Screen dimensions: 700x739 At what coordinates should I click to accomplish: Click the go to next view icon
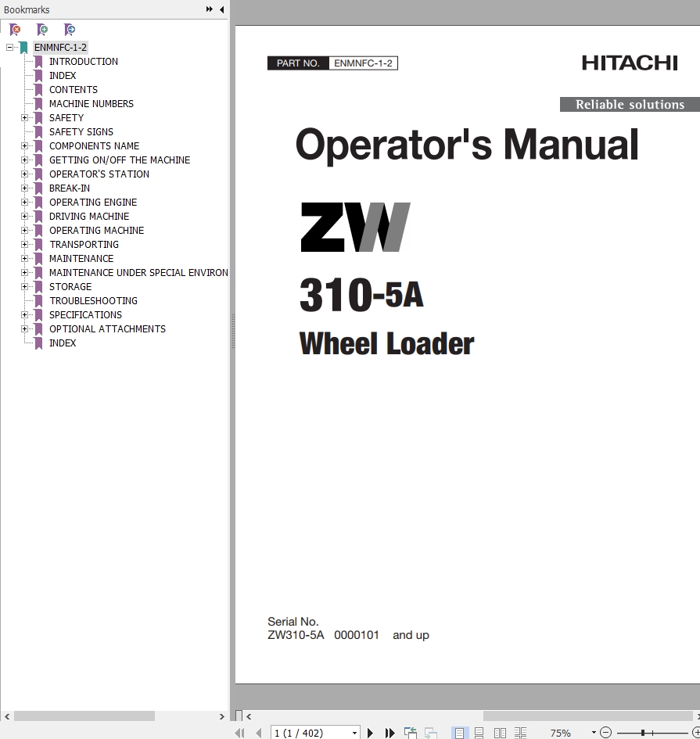(x=431, y=733)
